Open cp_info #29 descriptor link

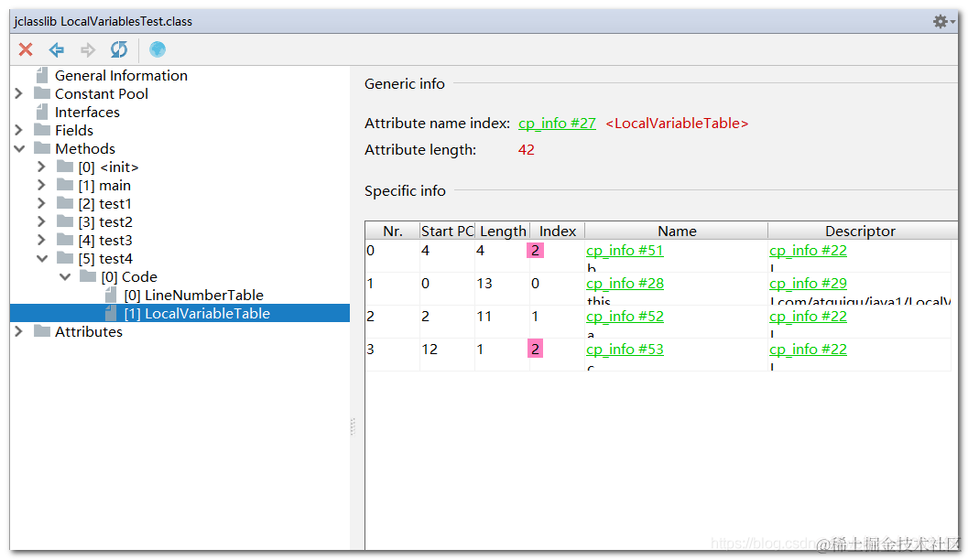[x=808, y=283]
